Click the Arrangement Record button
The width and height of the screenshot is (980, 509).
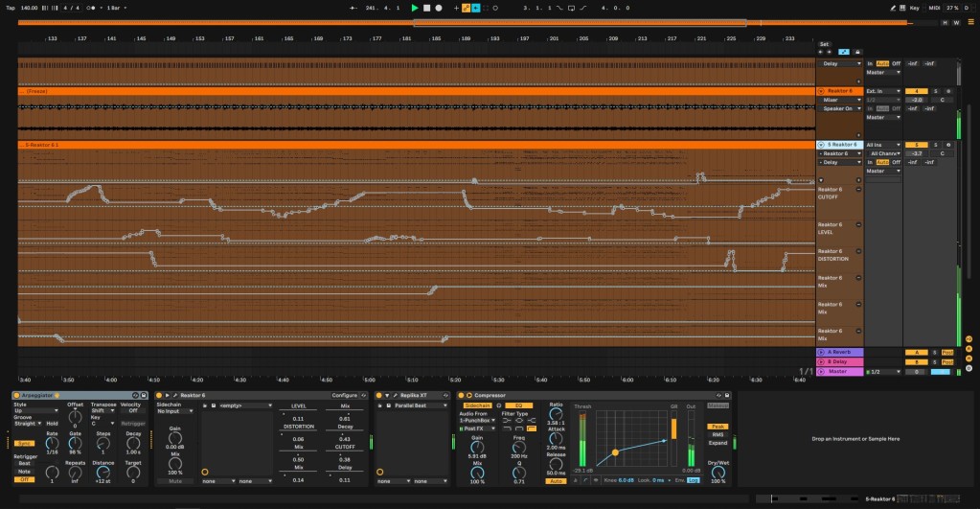[x=438, y=8]
